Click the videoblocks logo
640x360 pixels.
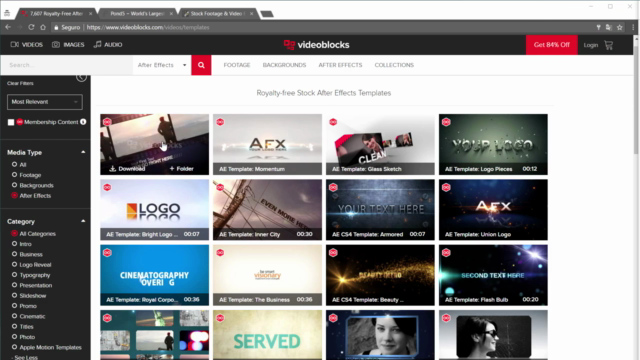pos(316,45)
